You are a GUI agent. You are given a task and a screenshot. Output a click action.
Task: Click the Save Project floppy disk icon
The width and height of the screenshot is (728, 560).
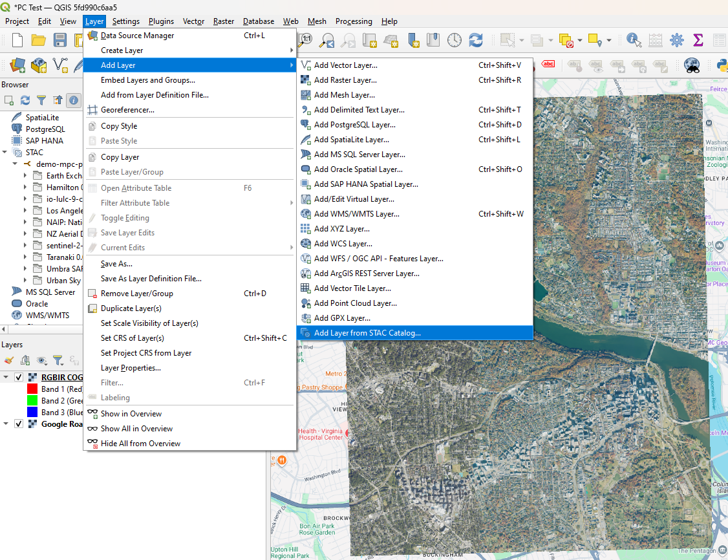(60, 40)
